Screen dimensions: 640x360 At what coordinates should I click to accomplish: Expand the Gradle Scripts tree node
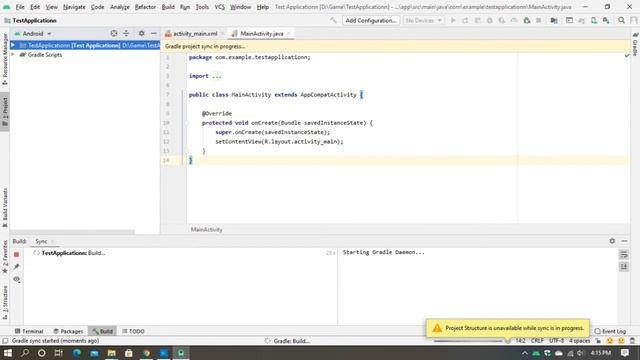(13, 55)
